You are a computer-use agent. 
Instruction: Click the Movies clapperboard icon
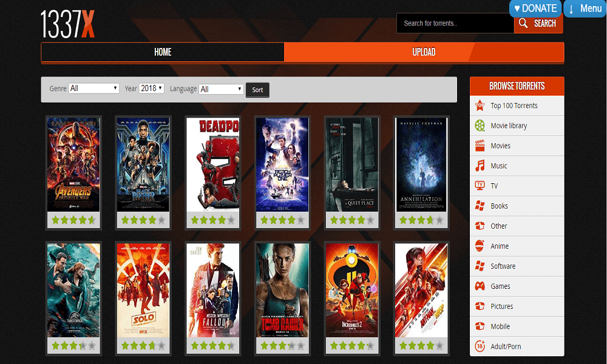tap(480, 146)
